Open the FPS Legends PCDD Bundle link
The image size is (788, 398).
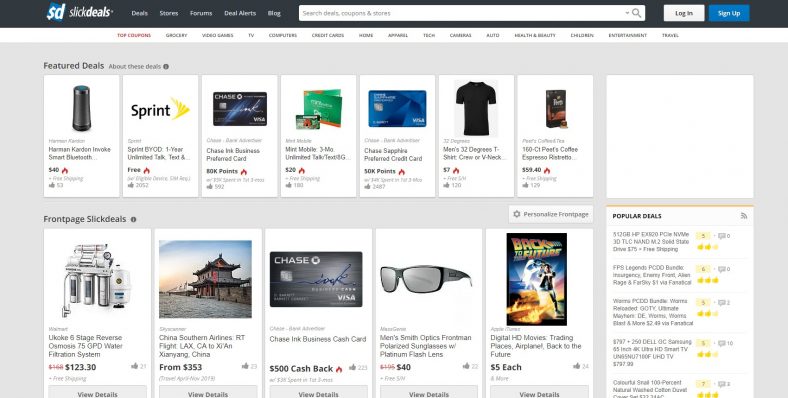point(652,275)
